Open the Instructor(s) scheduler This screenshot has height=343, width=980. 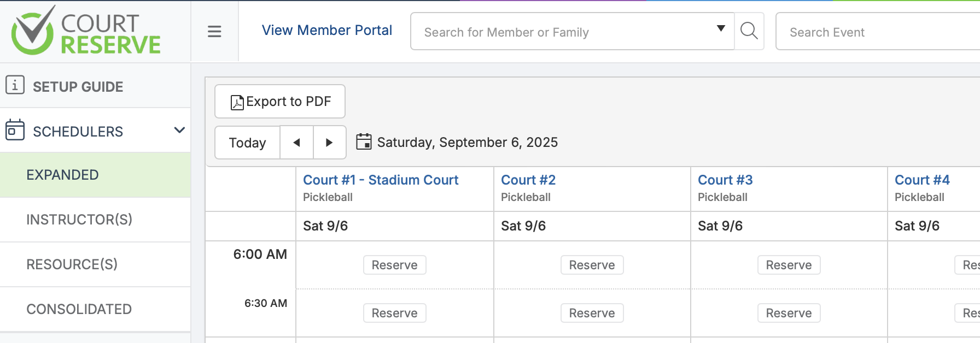[x=79, y=220]
